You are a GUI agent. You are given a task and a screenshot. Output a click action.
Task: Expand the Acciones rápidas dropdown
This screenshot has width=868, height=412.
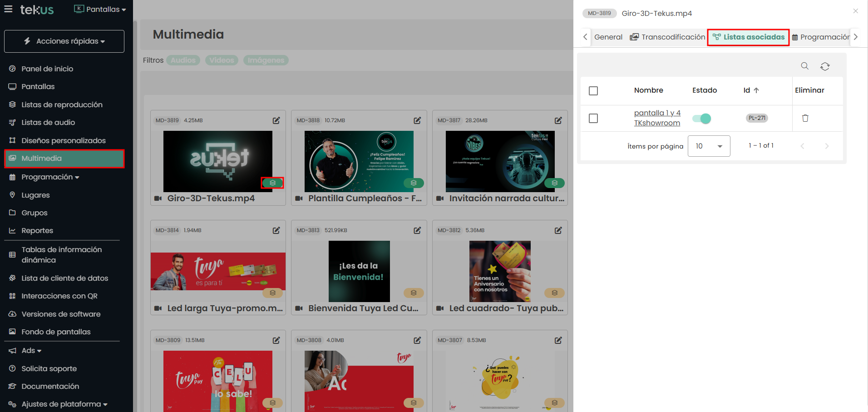[x=64, y=41]
